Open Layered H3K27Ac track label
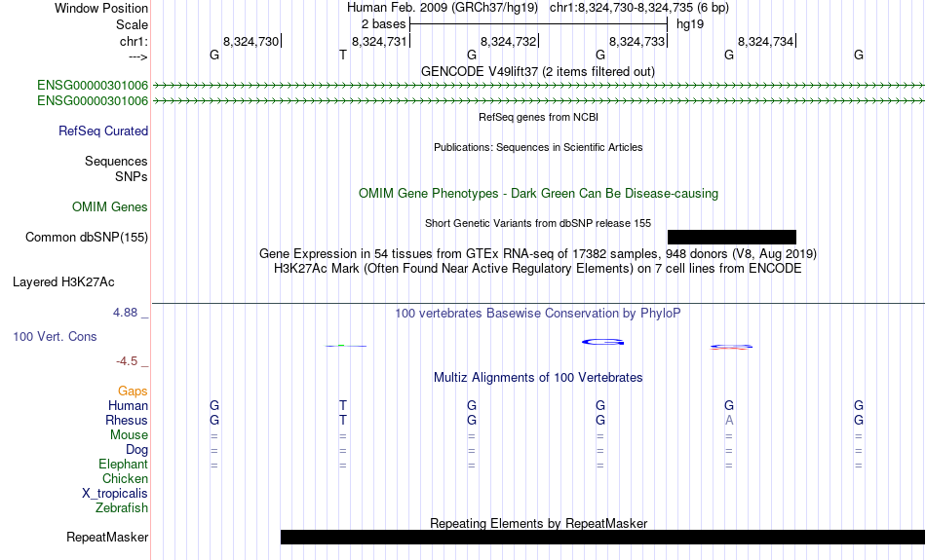 click(x=63, y=282)
